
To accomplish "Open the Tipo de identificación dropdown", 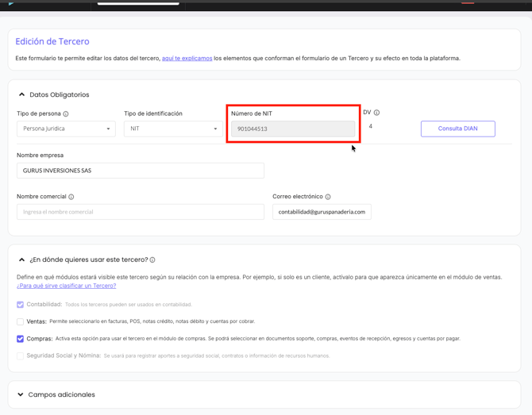I will [x=172, y=129].
